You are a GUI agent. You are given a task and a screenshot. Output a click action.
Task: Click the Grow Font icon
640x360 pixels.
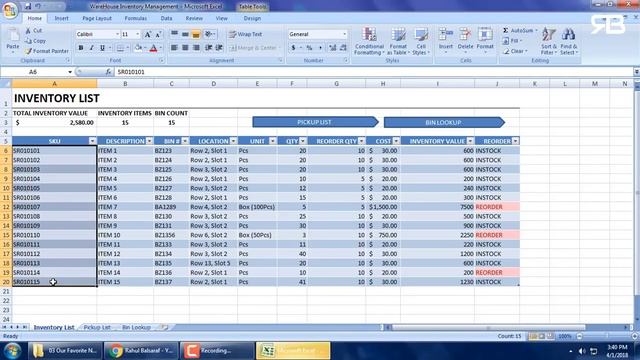coord(148,34)
